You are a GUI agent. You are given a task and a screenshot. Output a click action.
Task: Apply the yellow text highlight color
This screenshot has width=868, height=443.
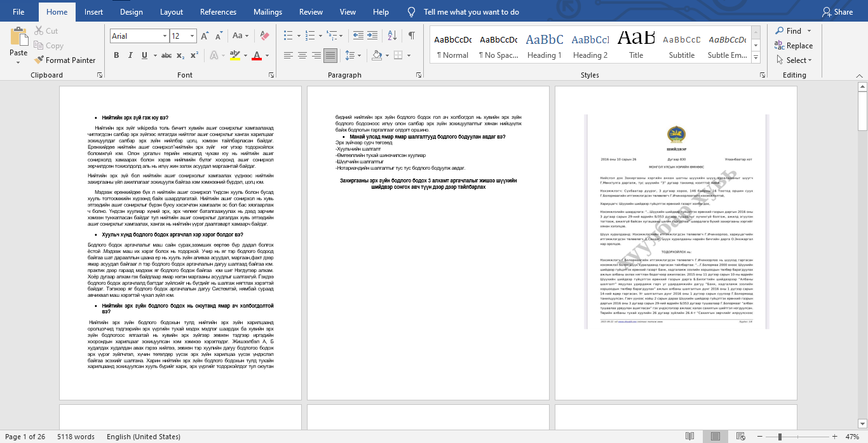[234, 55]
